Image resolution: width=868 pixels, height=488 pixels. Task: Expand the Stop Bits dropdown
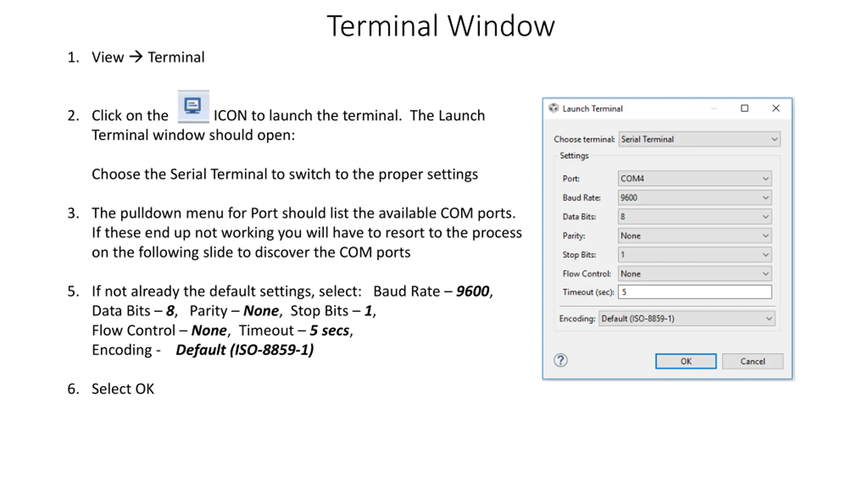pos(694,255)
